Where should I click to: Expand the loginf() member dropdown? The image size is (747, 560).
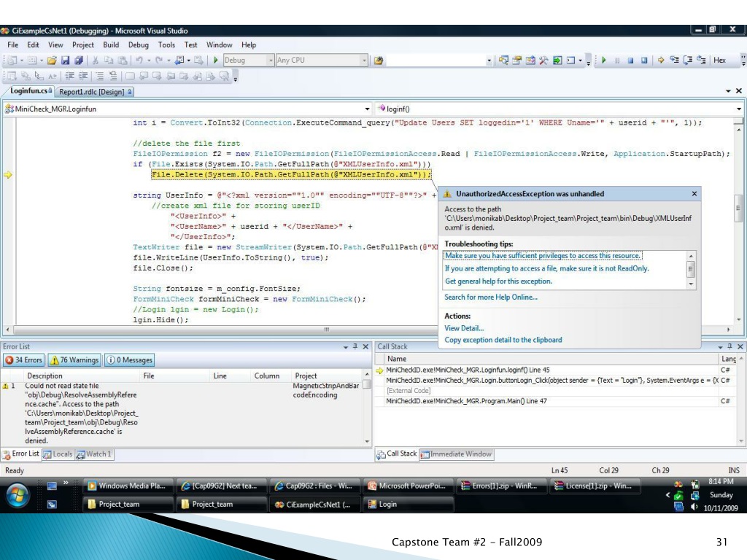[738, 109]
